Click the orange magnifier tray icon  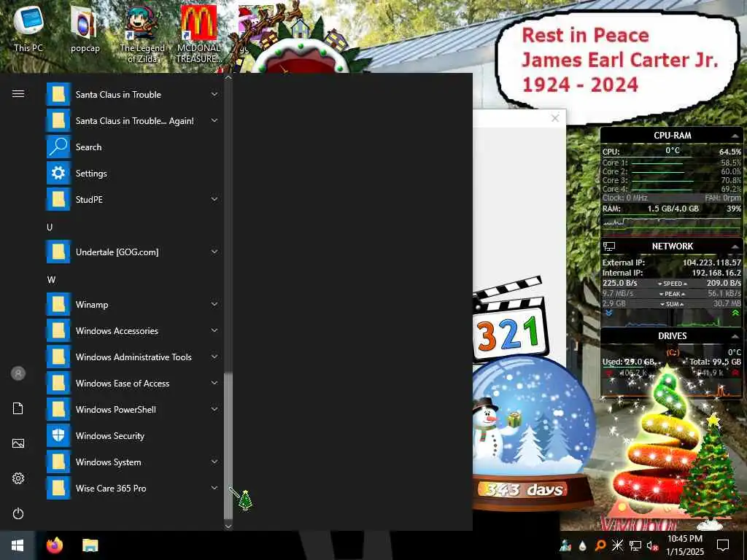[x=600, y=545]
